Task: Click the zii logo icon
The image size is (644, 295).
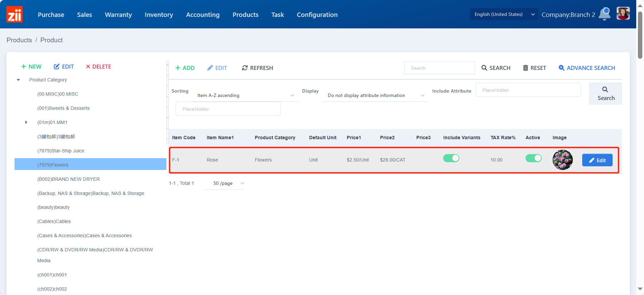Action: click(15, 15)
